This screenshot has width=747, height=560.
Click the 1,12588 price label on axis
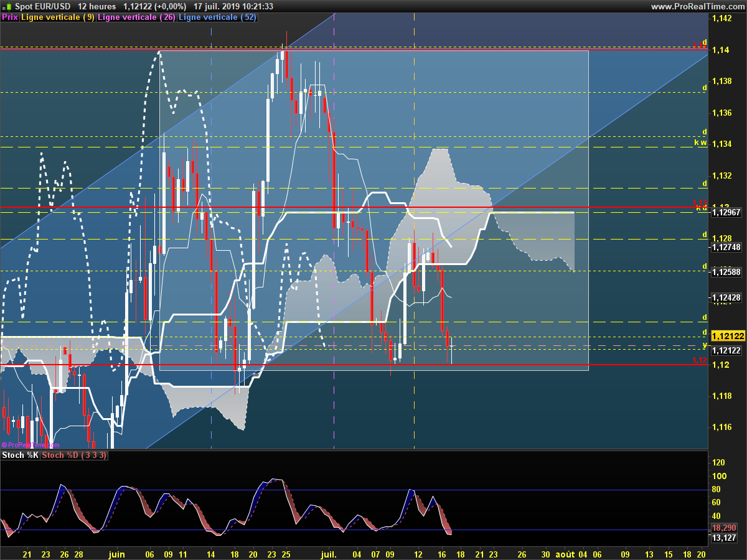pos(726,272)
